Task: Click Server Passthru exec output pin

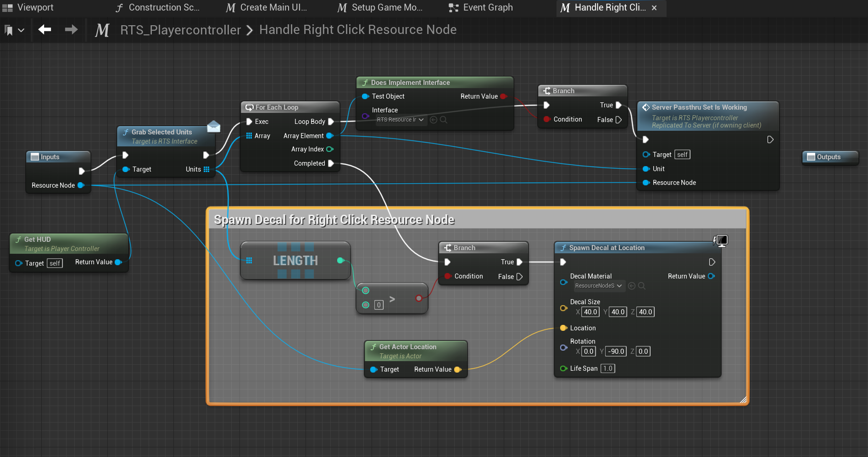Action: point(770,139)
